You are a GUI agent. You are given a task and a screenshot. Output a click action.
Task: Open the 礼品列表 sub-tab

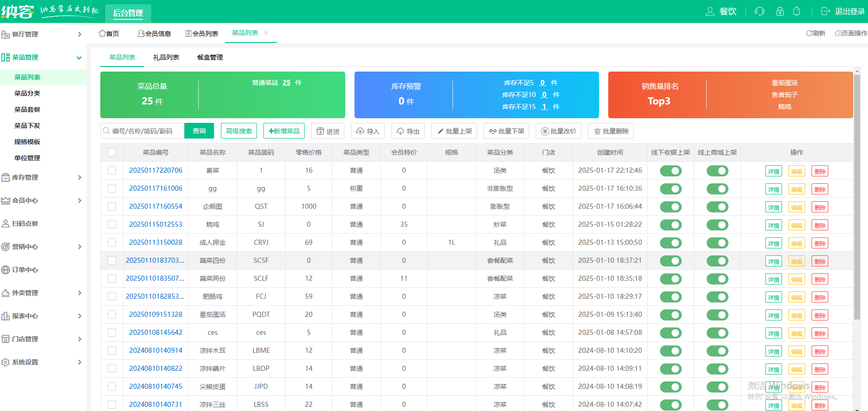[x=166, y=57]
